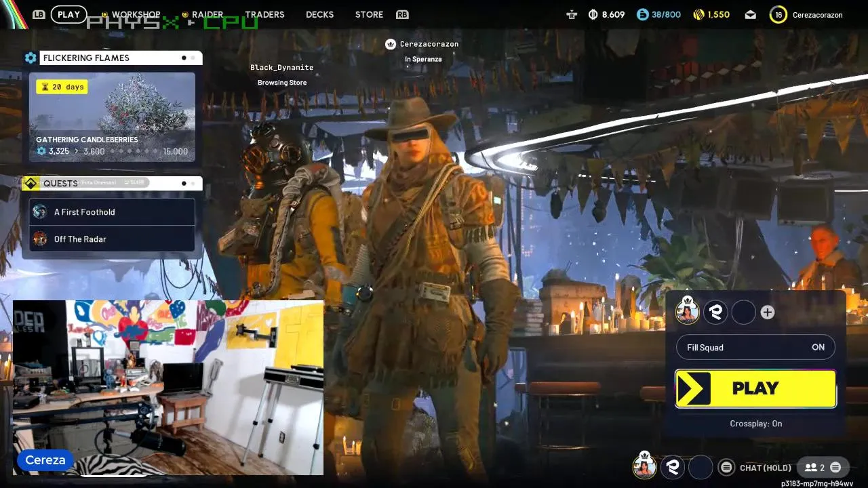Click the level 16 player badge

pos(778,14)
